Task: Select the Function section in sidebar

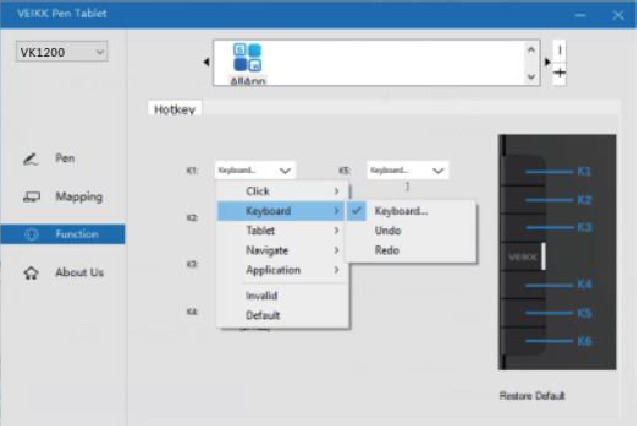Action: pyautogui.click(x=63, y=234)
